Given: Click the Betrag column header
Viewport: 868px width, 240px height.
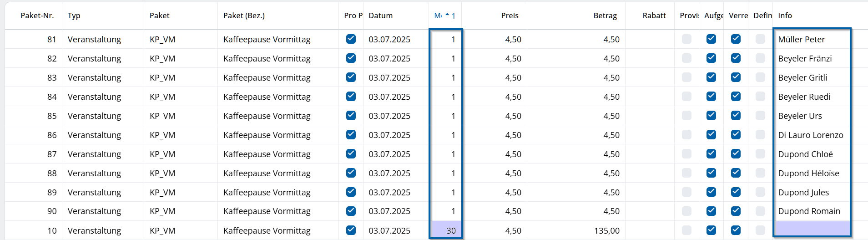Looking at the screenshot, I should click(605, 15).
